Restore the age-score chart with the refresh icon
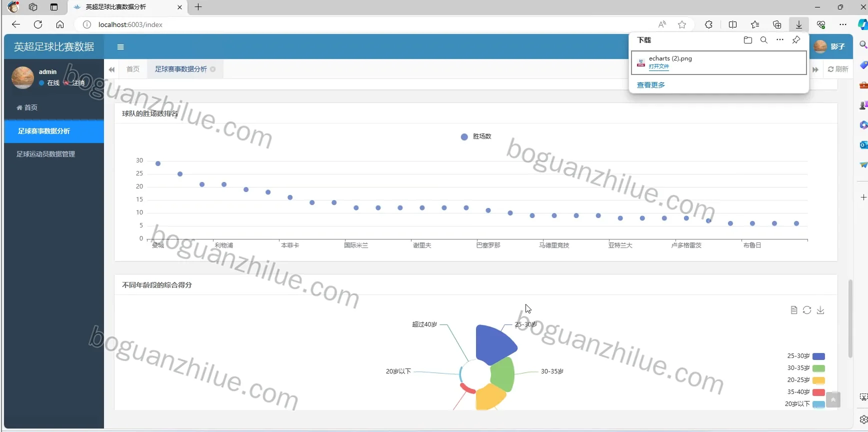The image size is (868, 432). point(807,310)
